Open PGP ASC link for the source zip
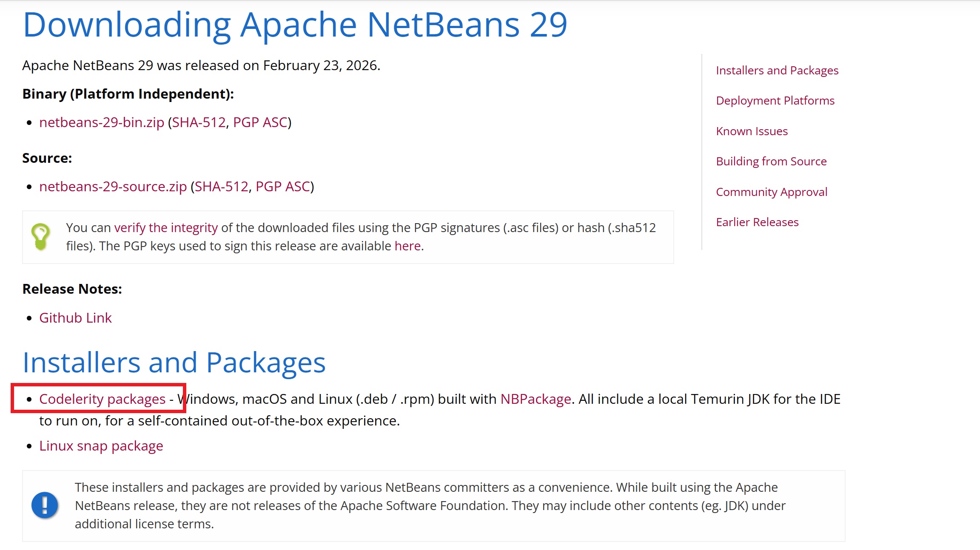 pos(283,187)
